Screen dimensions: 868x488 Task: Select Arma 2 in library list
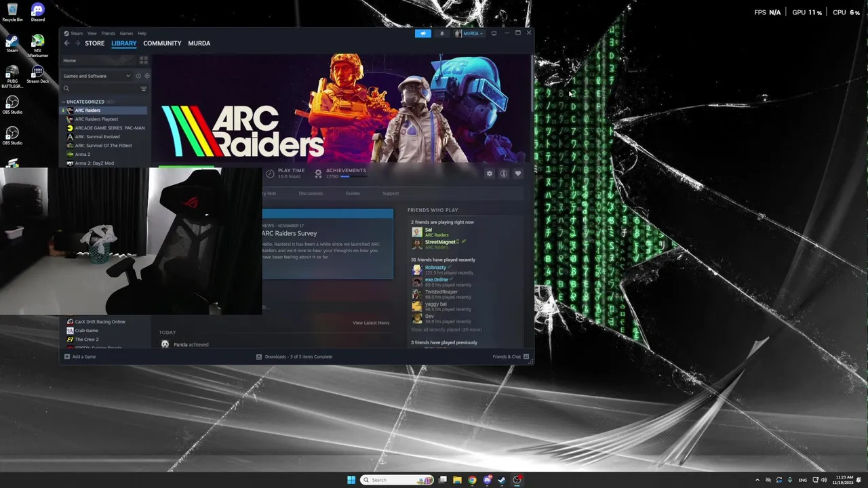[x=82, y=155]
